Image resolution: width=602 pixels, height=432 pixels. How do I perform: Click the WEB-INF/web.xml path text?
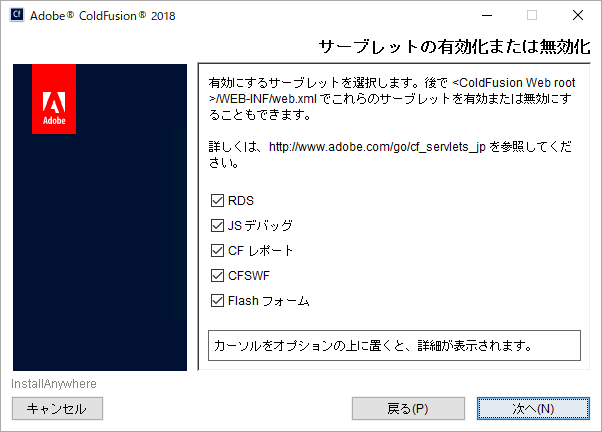263,99
